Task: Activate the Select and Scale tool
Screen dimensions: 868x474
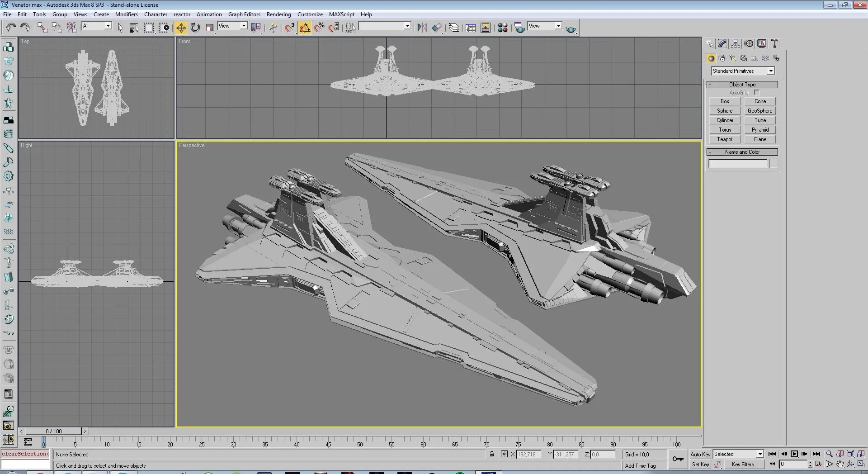Action: click(x=210, y=28)
